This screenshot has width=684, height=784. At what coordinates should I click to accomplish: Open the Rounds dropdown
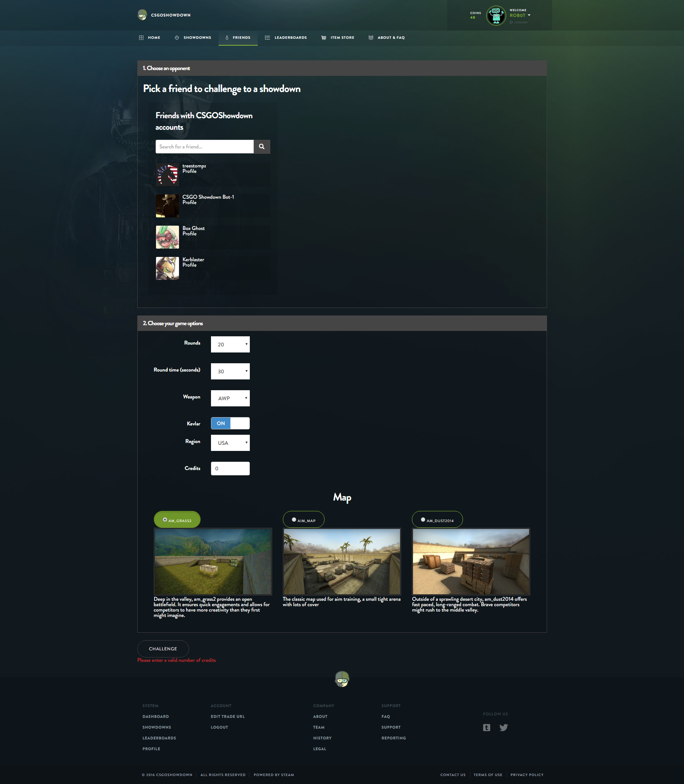tap(230, 345)
